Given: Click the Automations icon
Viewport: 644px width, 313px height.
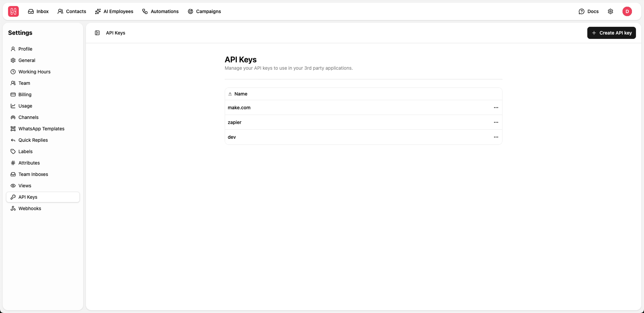Looking at the screenshot, I should (160, 11).
